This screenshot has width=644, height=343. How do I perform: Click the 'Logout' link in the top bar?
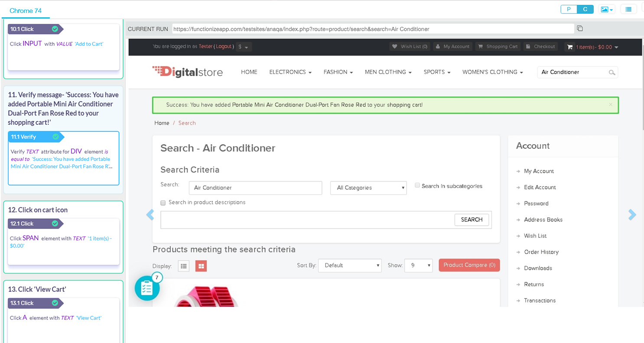[224, 46]
